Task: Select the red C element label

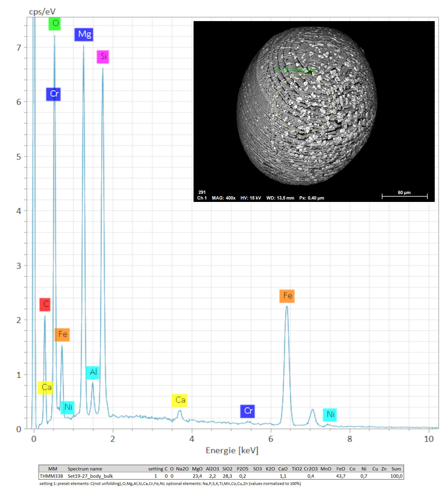Action: tap(45, 304)
